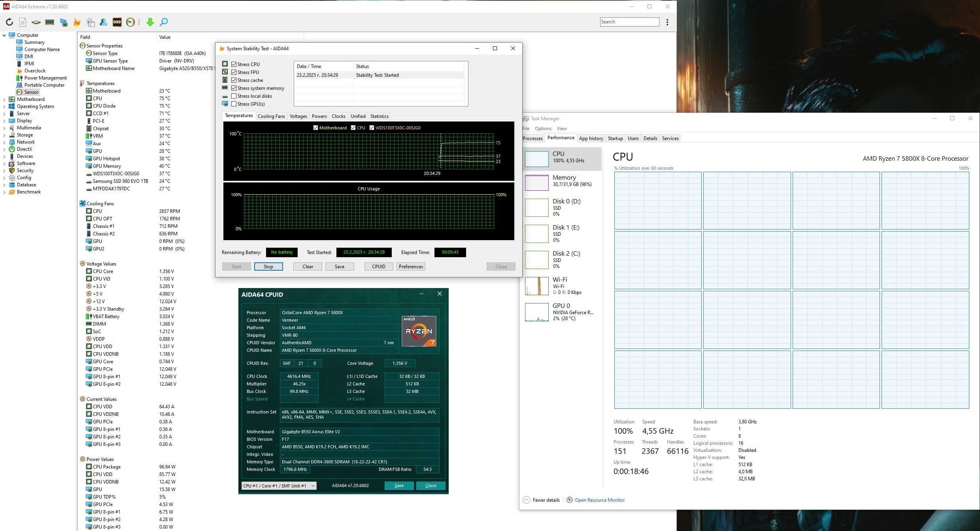
Task: Switch to the Cooling Fans tab
Action: point(271,116)
